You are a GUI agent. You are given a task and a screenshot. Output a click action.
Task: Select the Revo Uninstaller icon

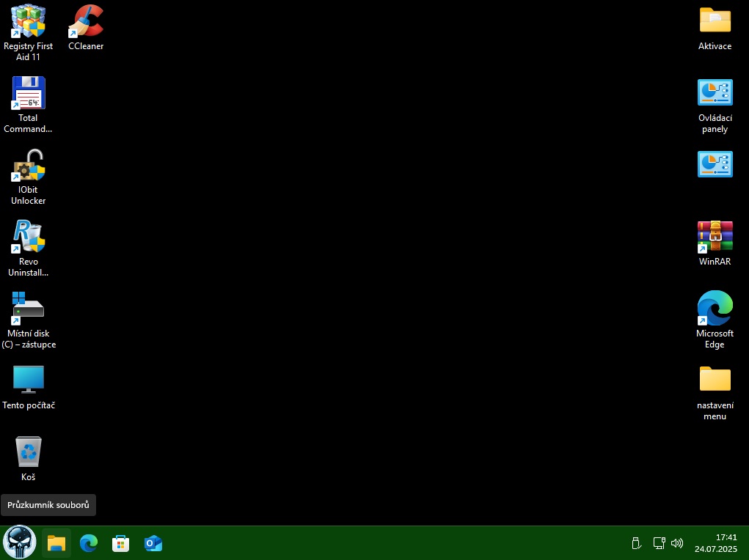point(29,237)
